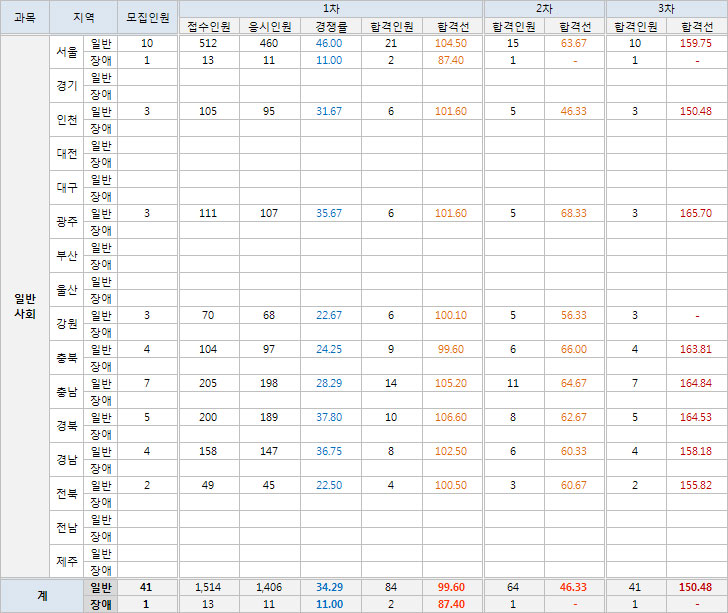Click Jeonbuk competition rate 22.50
The width and height of the screenshot is (728, 613).
click(329, 485)
